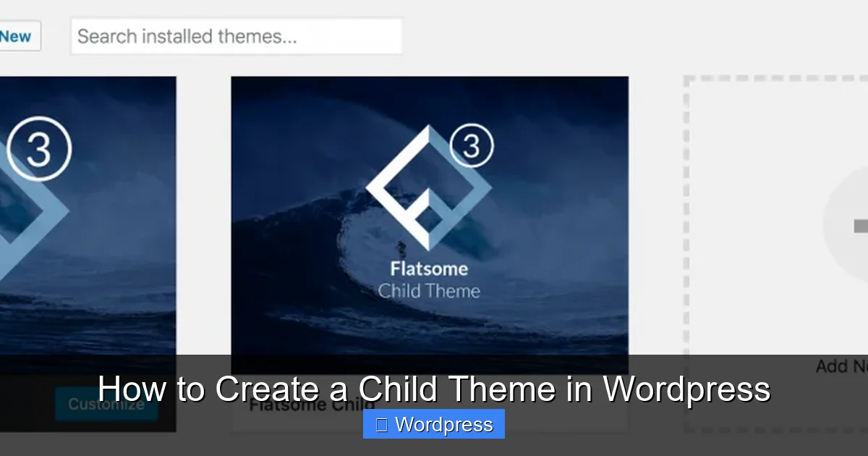The image size is (868, 456).
Task: Select the left Flatsome theme screenshot
Action: pyautogui.click(x=88, y=224)
